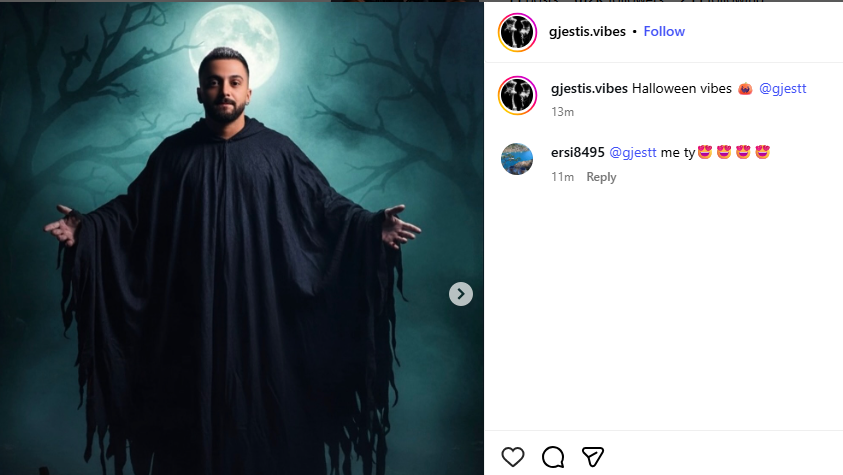The image size is (843, 475).
Task: Visit @gjestt mention in ersi8495's comment
Action: (x=633, y=153)
